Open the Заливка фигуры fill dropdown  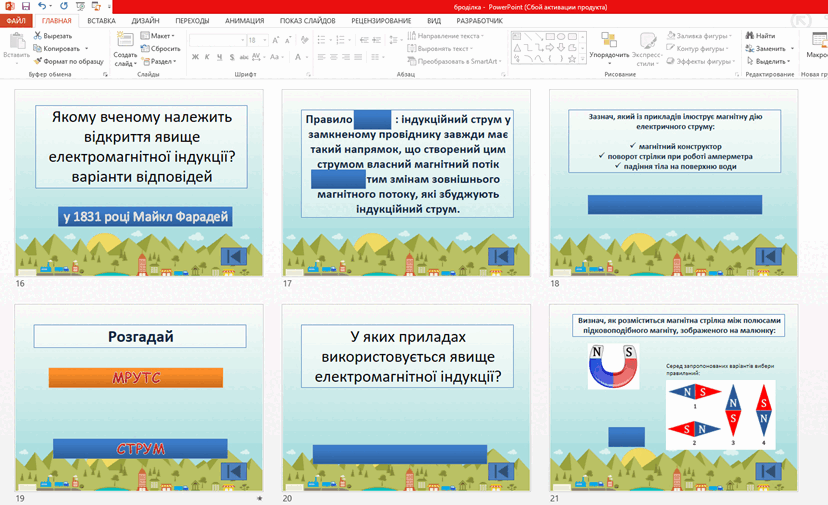(x=699, y=36)
